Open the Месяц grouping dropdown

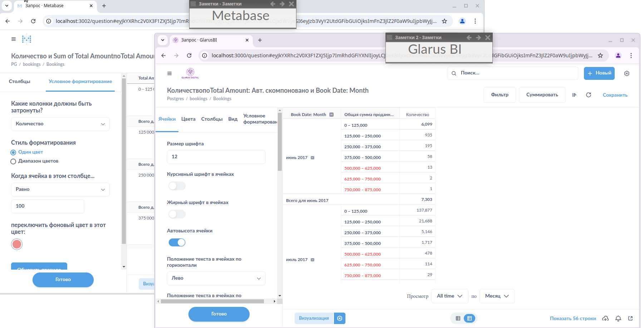point(496,296)
